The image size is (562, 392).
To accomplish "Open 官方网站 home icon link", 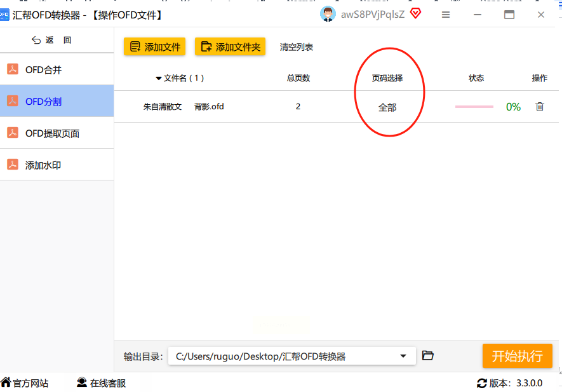I will [6, 382].
